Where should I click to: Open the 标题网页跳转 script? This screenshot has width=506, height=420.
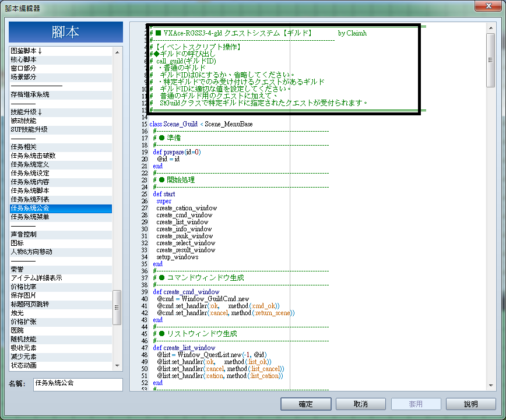click(61, 304)
